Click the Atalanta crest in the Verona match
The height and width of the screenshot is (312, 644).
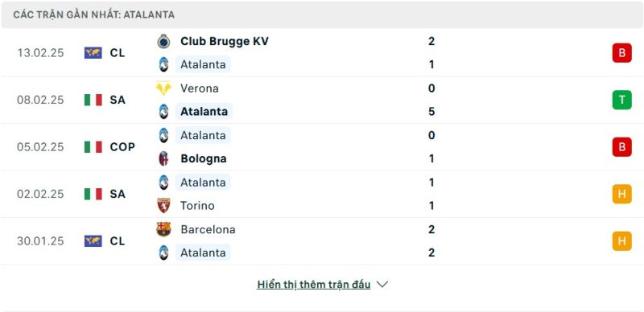point(163,112)
